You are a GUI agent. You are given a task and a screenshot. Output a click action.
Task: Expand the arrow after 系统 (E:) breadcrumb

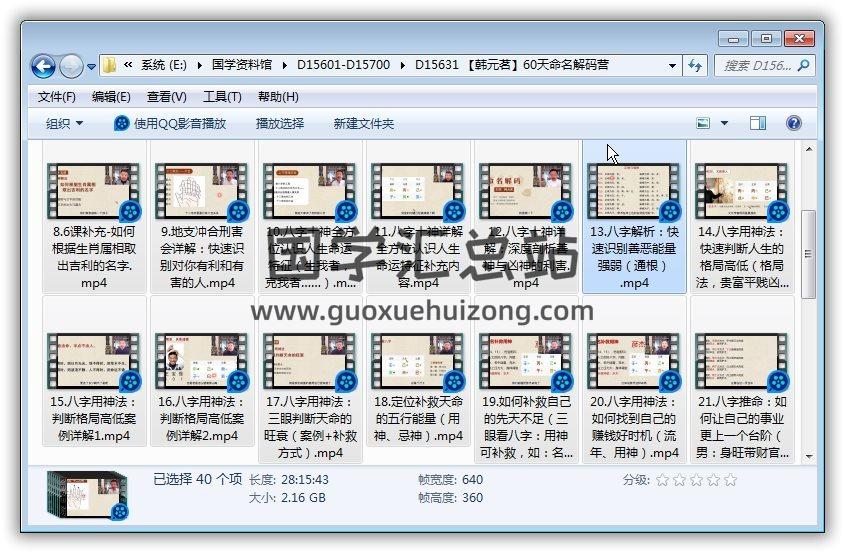tap(199, 66)
